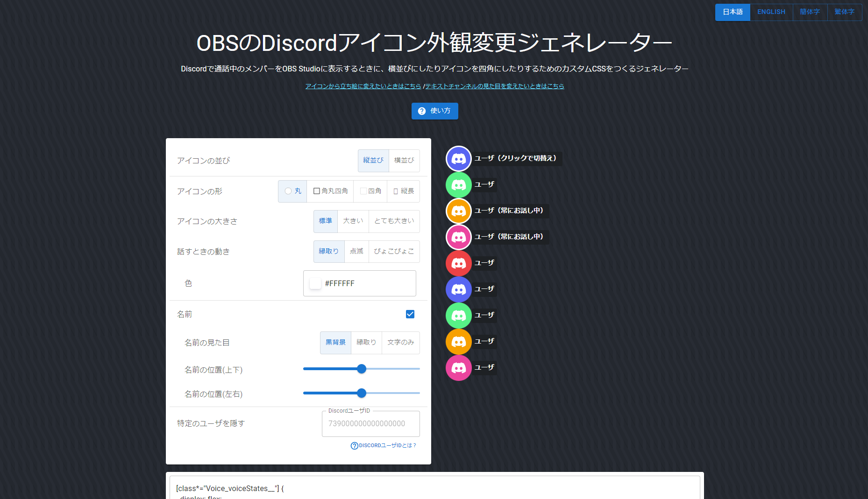Select 点滅 speaking animation
This screenshot has height=499, width=868.
click(356, 252)
